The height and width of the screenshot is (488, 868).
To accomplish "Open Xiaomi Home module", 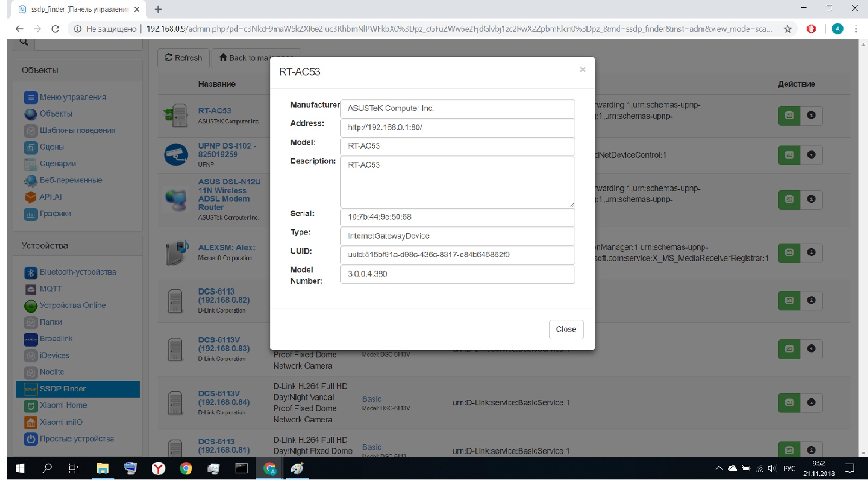I will (x=63, y=406).
